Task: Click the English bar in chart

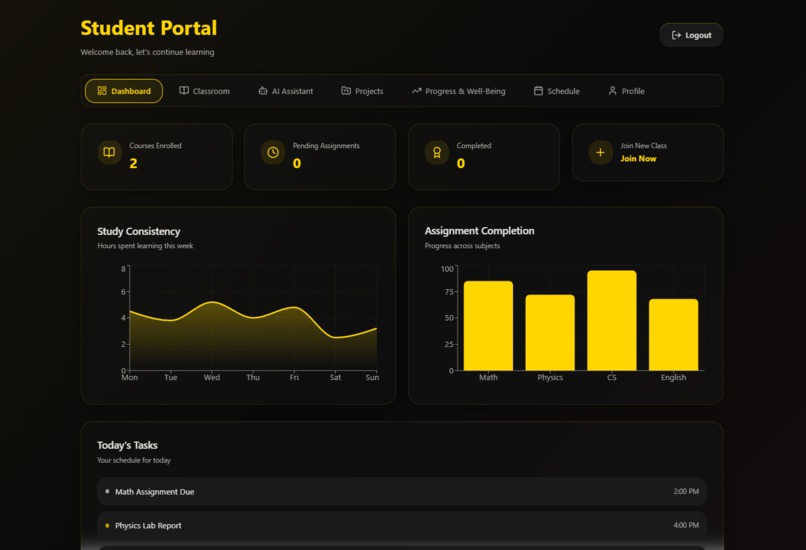Action: pos(673,335)
